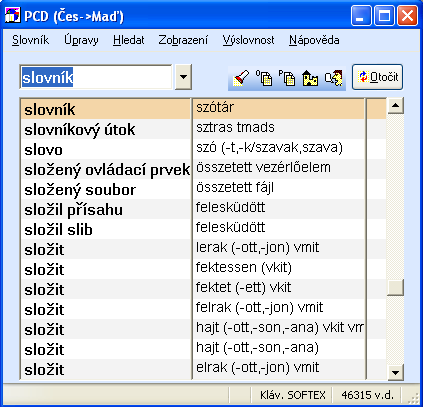This screenshot has width=423, height=407.
Task: Open the Slovník menu
Action: (x=31, y=40)
